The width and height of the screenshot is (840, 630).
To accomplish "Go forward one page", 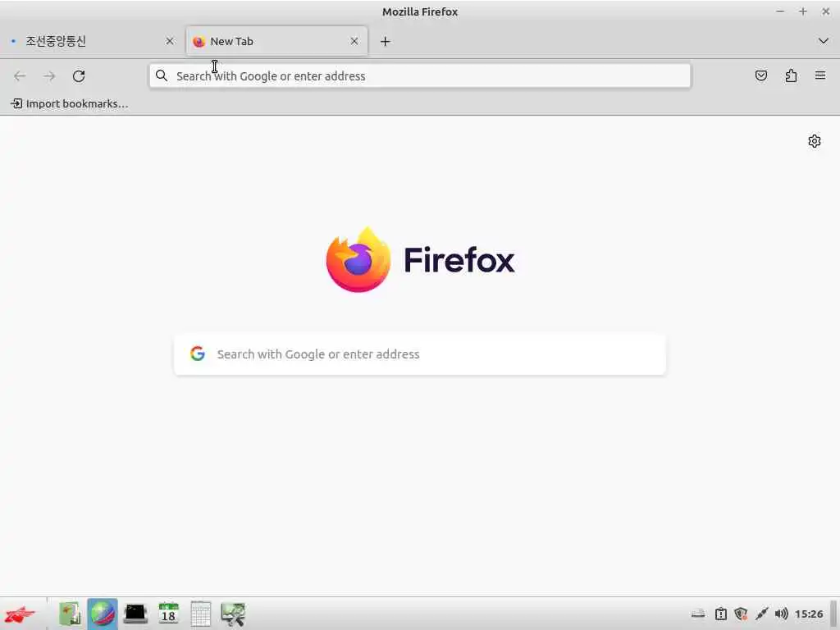I will coord(49,76).
